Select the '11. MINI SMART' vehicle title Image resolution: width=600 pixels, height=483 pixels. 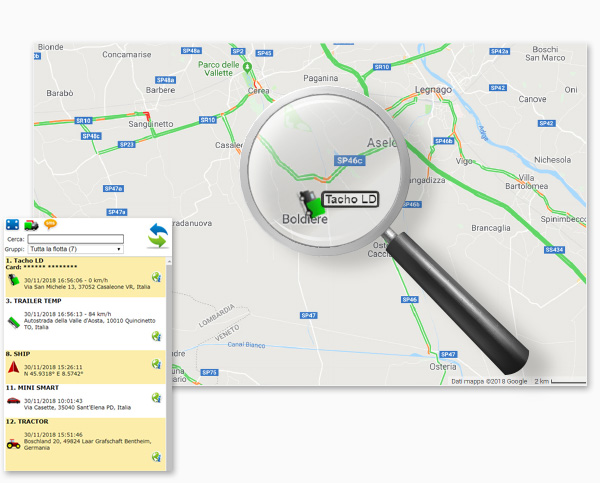coord(33,388)
